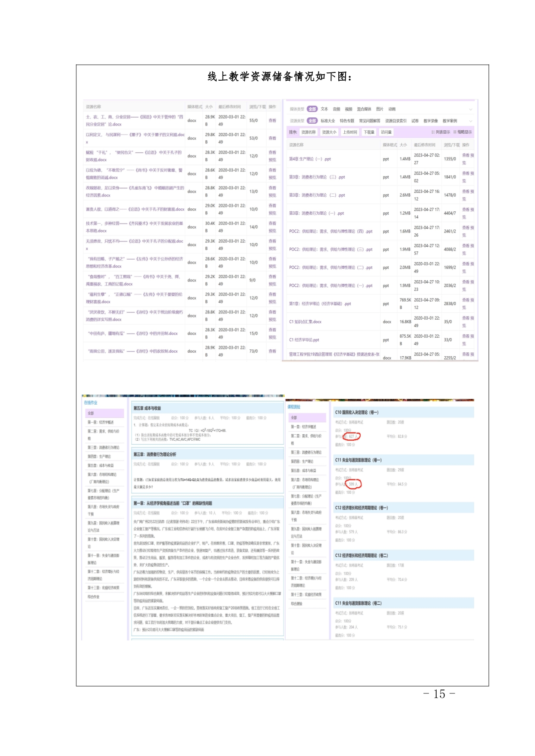Expand the 资源类型 filter row chevron
This screenshot has width=535, height=756.
click(471, 121)
